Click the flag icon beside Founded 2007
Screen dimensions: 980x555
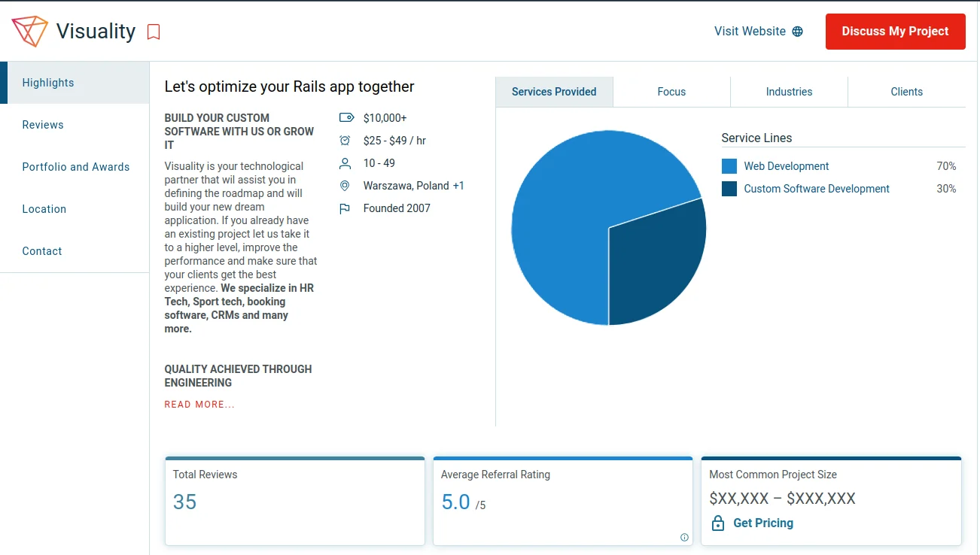coord(345,208)
